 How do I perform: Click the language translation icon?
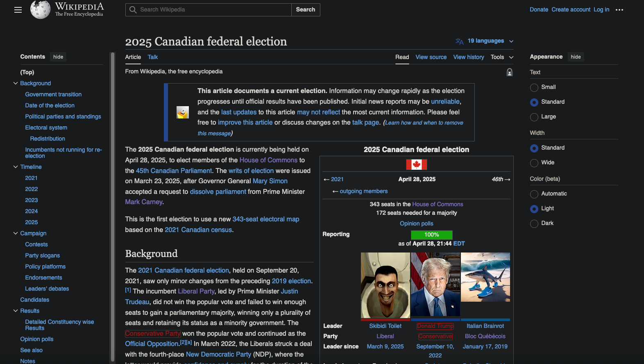coord(459,41)
